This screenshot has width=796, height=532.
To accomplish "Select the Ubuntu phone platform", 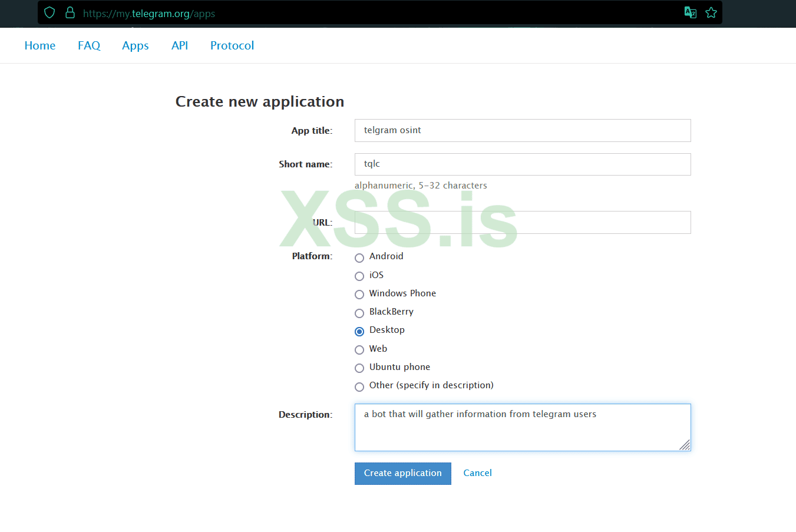I will coord(359,368).
